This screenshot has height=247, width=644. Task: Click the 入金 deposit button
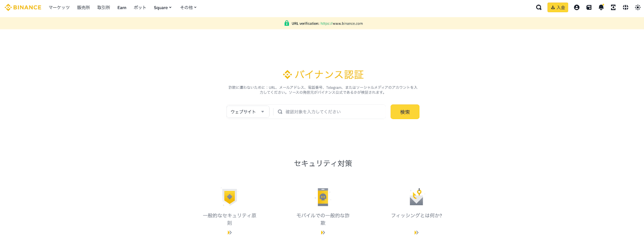(x=558, y=7)
